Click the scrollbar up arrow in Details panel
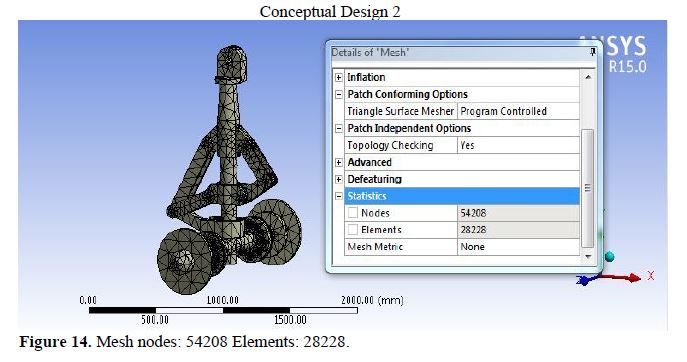The image size is (687, 362). click(588, 77)
